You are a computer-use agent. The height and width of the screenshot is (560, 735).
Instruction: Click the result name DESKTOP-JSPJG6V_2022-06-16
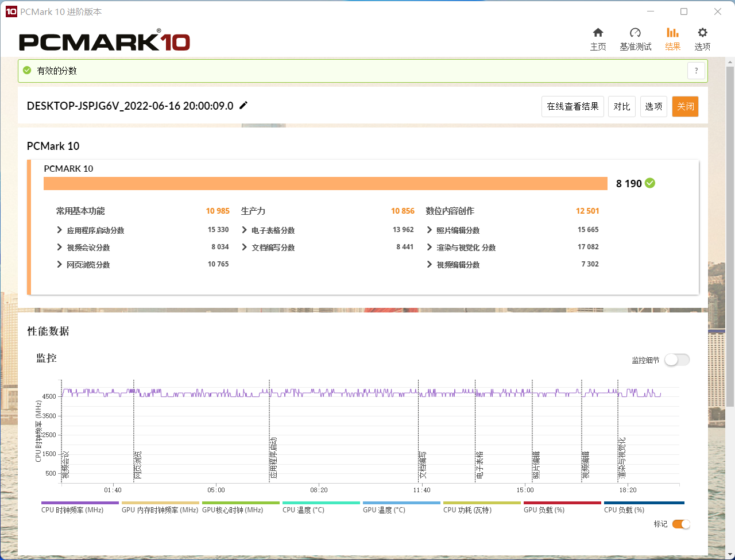pyautogui.click(x=130, y=106)
